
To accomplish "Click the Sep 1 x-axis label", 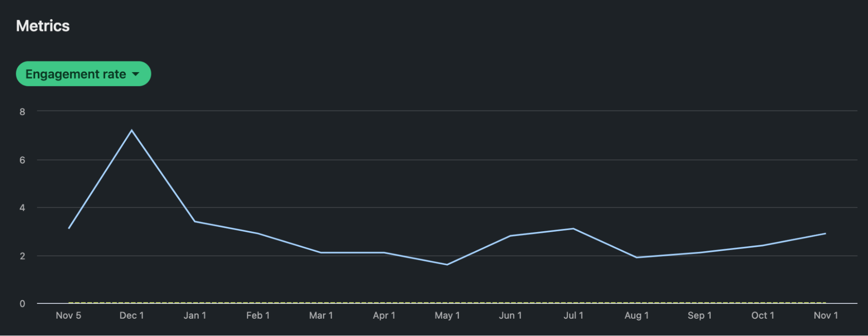I will pyautogui.click(x=700, y=316).
